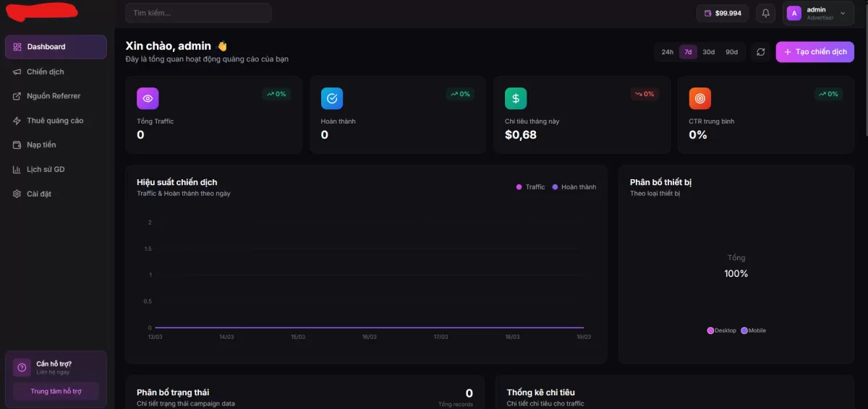
Task: Click the notification bell icon
Action: tap(766, 13)
